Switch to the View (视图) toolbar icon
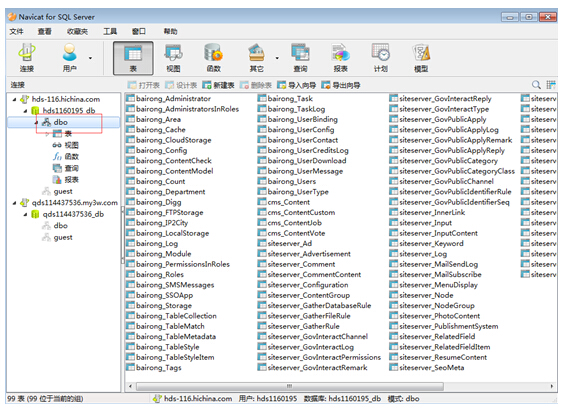Viewport: 564px width, 408px height. pyautogui.click(x=173, y=58)
